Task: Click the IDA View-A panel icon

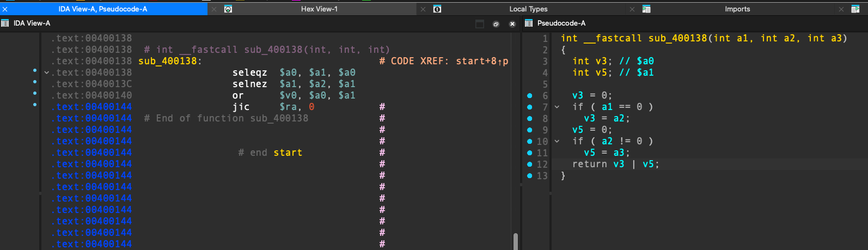Action: pyautogui.click(x=5, y=23)
